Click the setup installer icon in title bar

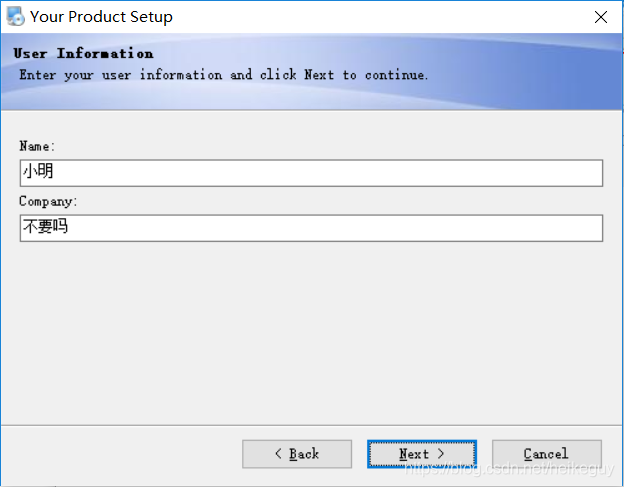click(x=16, y=16)
